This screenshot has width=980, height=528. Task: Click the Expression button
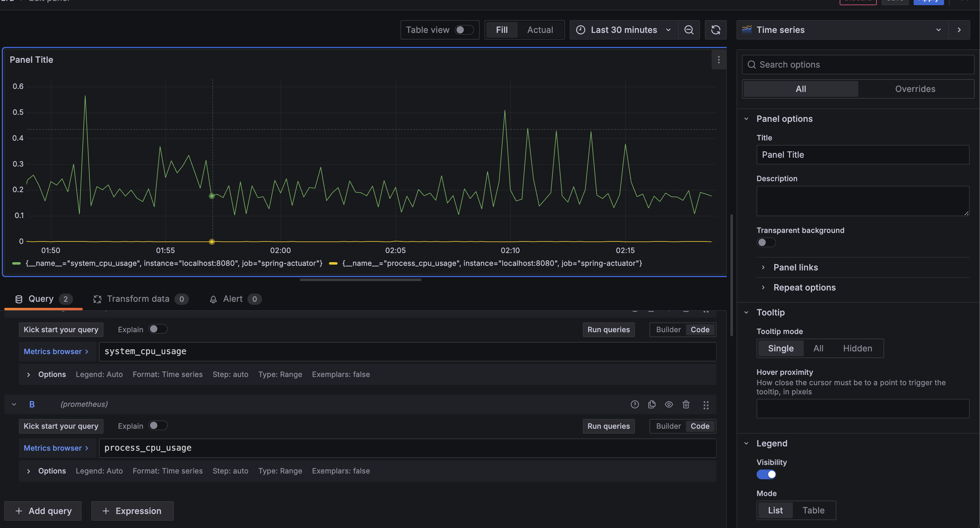[132, 511]
